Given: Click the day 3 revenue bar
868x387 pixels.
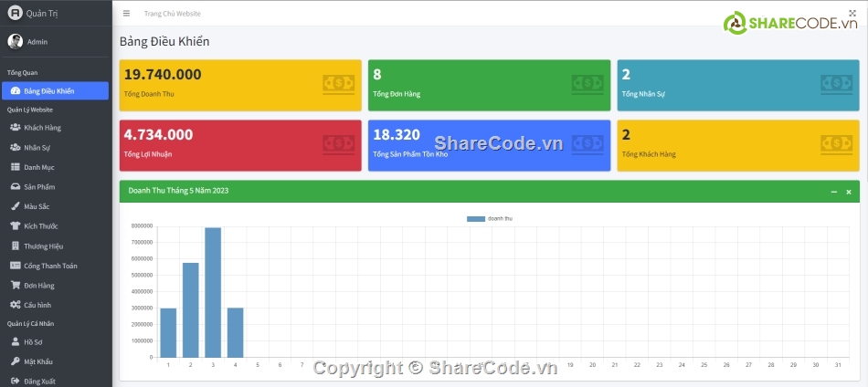Looking at the screenshot, I should pyautogui.click(x=213, y=292).
